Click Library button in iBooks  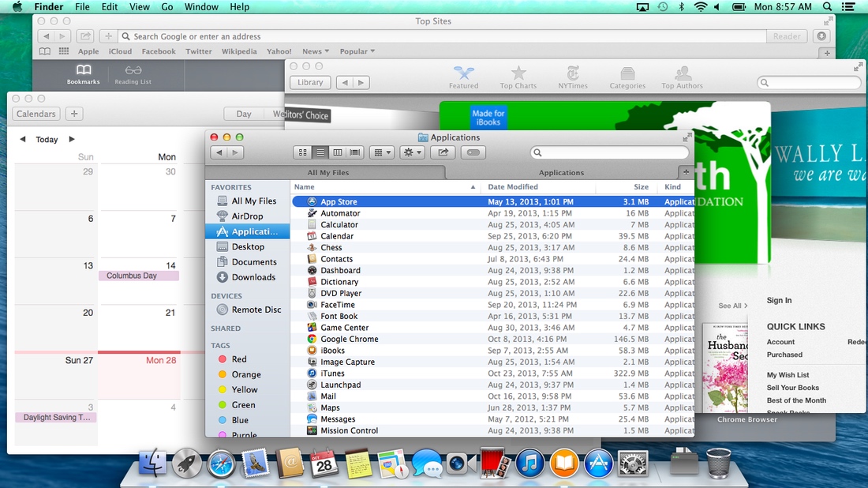[x=310, y=83]
